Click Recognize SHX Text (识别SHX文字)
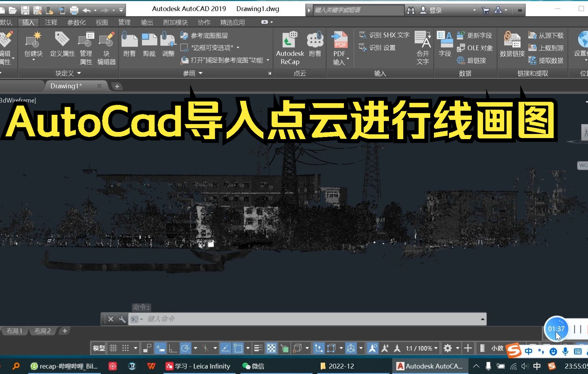Viewport: 588px width, 374px height. (x=384, y=35)
